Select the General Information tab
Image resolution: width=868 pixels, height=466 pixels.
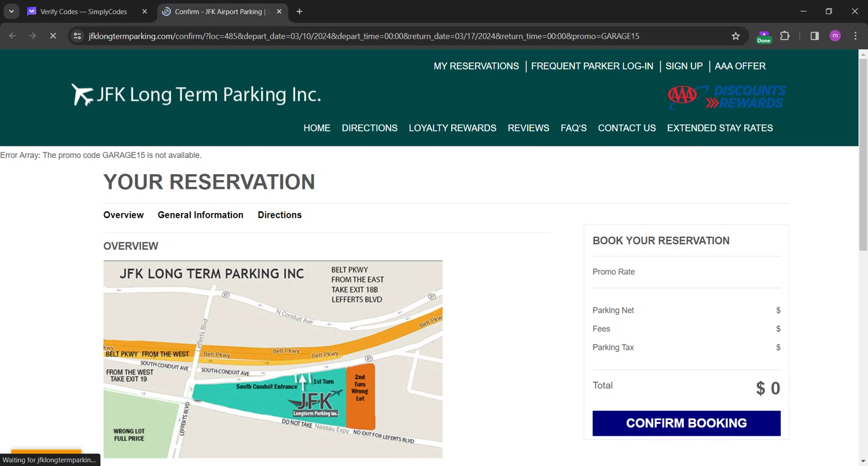click(x=200, y=215)
